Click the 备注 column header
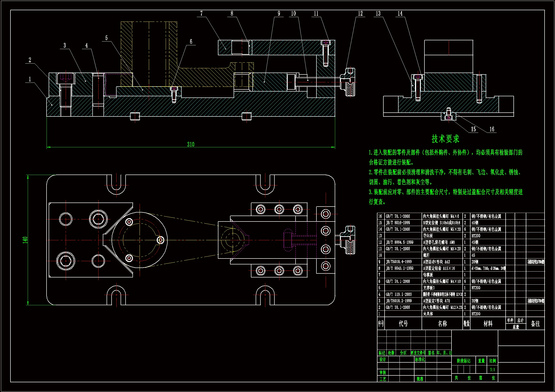The image size is (555, 392). point(535,324)
